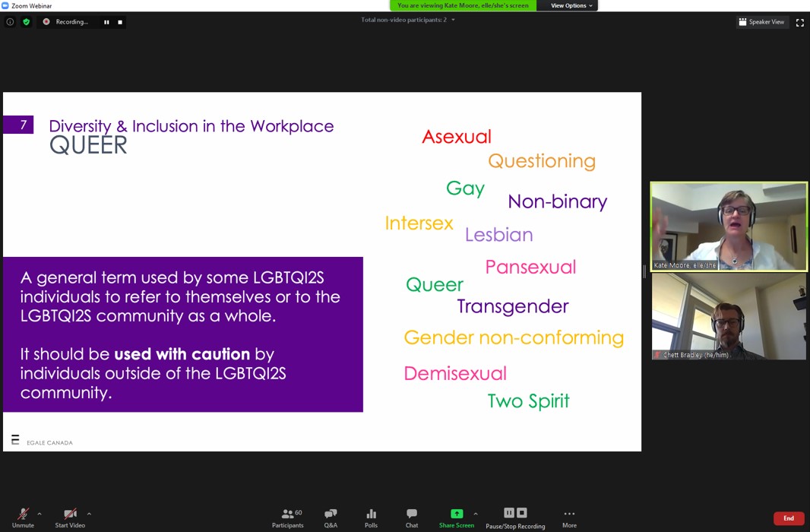Click the word Pansexual on the slide
The width and height of the screenshot is (810, 532).
[x=530, y=267]
